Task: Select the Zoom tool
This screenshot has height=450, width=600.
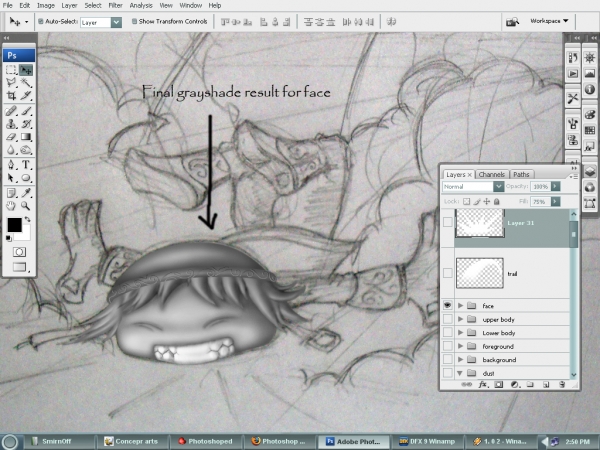Action: [x=26, y=206]
